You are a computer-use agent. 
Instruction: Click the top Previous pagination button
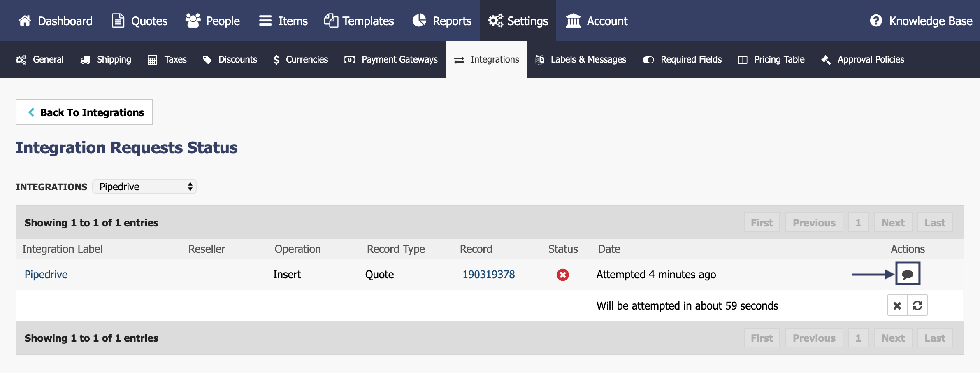coord(814,223)
